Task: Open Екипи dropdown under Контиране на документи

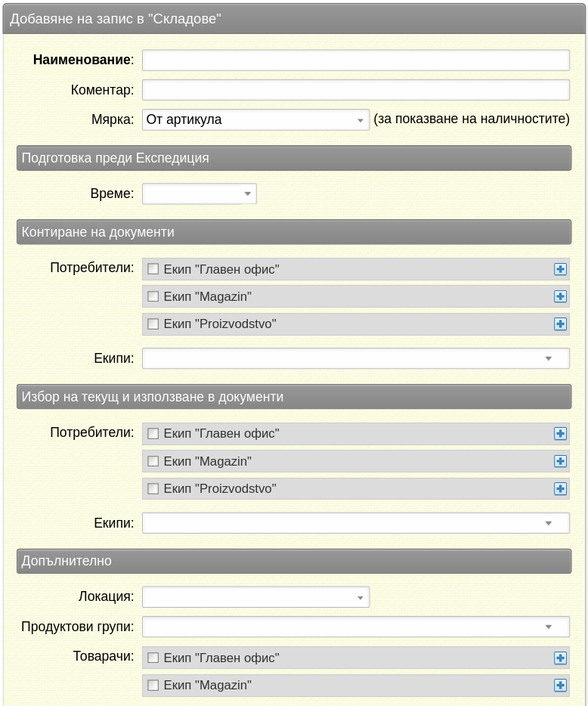Action: click(x=356, y=358)
